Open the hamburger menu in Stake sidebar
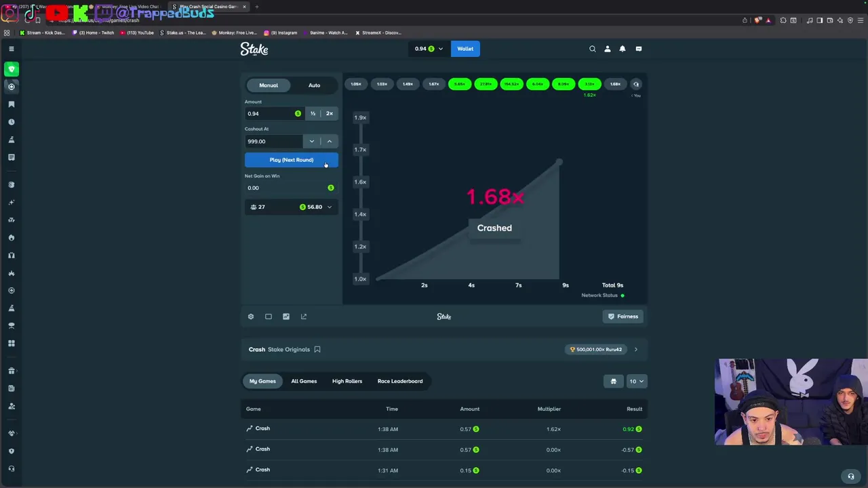Screen dimensions: 868x488 [x=11, y=49]
